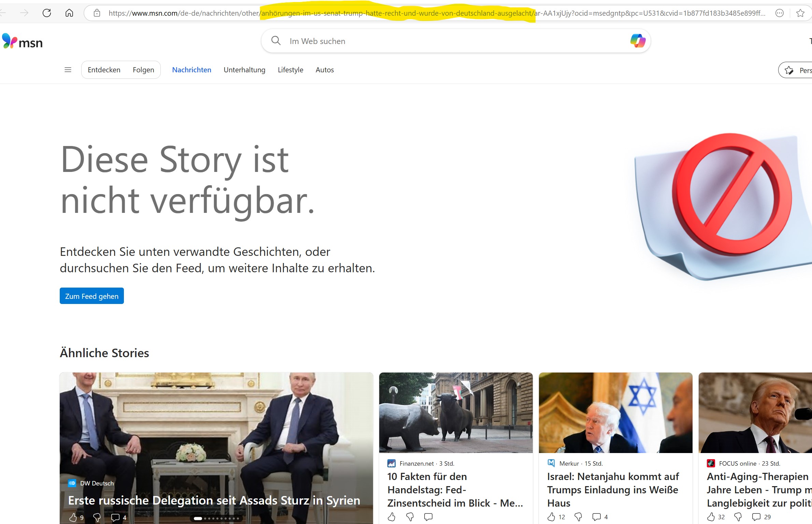Click into the Im Web suchen field
The image size is (812, 524).
tap(456, 41)
